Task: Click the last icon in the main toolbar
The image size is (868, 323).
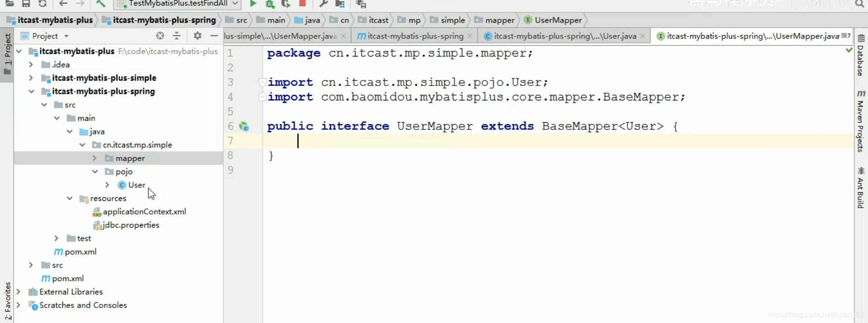Action: 361,4
